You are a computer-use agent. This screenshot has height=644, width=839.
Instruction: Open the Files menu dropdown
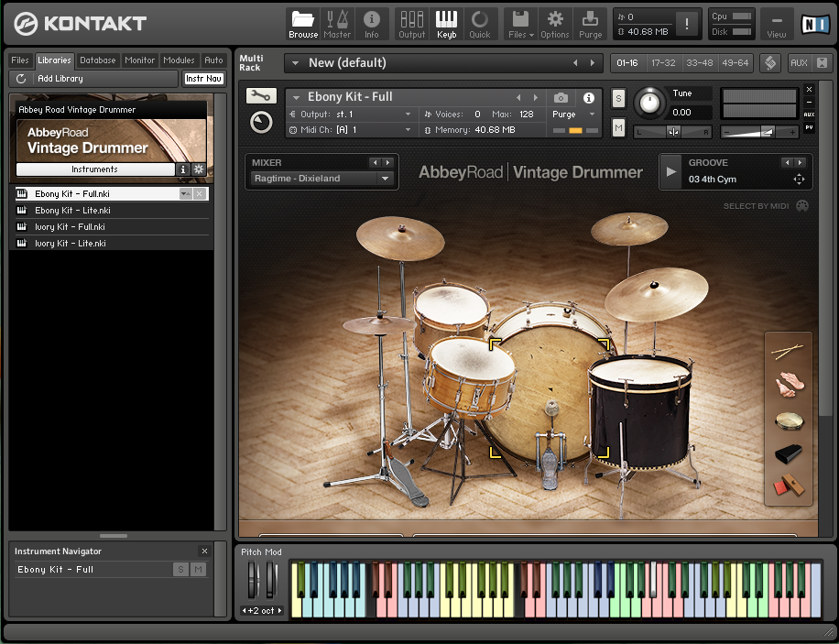pos(521,25)
